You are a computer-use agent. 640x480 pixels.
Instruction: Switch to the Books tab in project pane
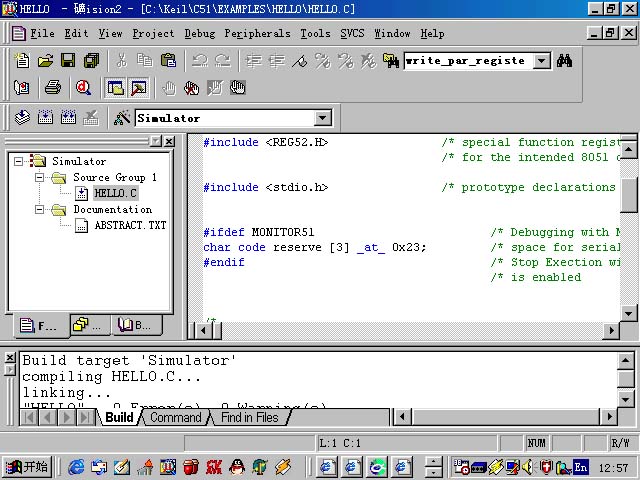click(x=136, y=325)
